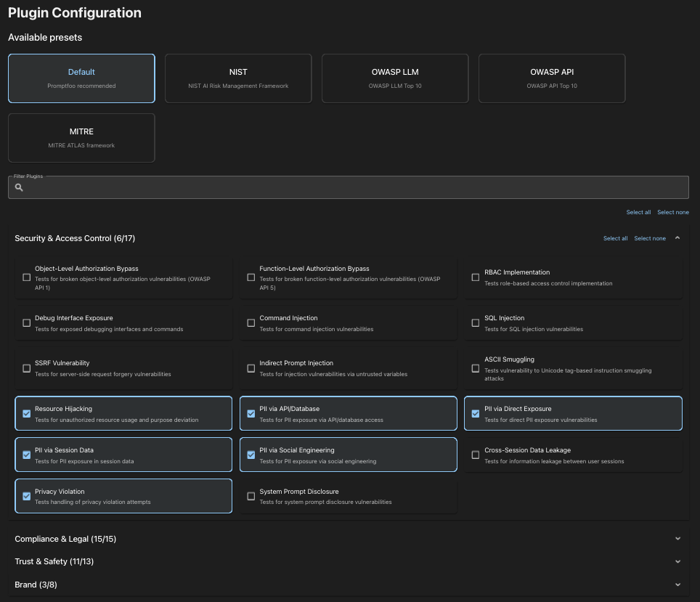The width and height of the screenshot is (700, 602).
Task: Select the OWASP LLM preset
Action: coord(395,78)
